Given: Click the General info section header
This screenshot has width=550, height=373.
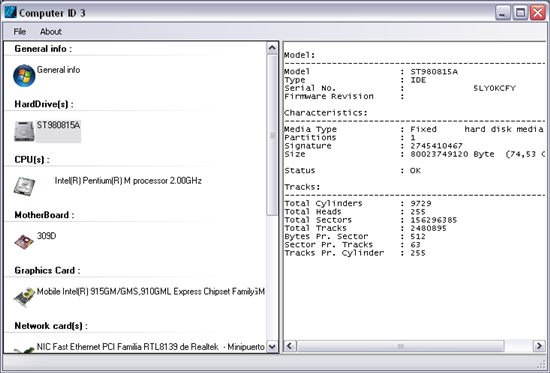Looking at the screenshot, I should pyautogui.click(x=43, y=49).
